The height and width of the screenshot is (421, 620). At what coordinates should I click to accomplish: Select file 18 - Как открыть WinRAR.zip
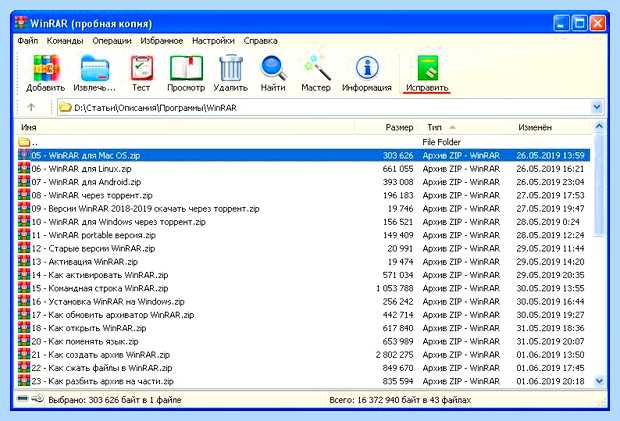pos(304,328)
